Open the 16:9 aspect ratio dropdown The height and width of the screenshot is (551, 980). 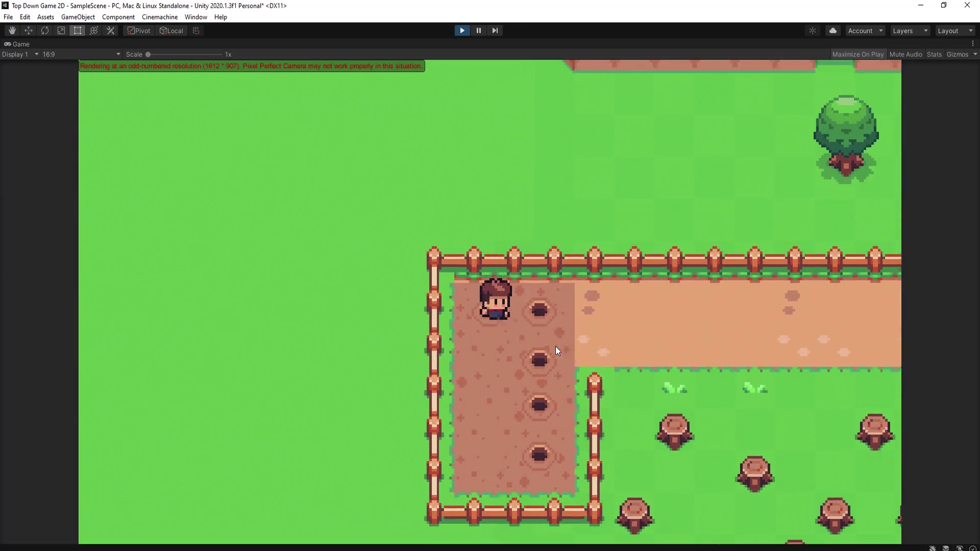[x=82, y=54]
